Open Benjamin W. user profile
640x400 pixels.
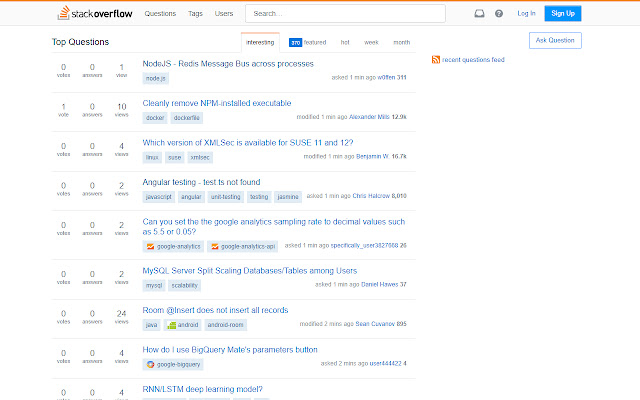372,156
